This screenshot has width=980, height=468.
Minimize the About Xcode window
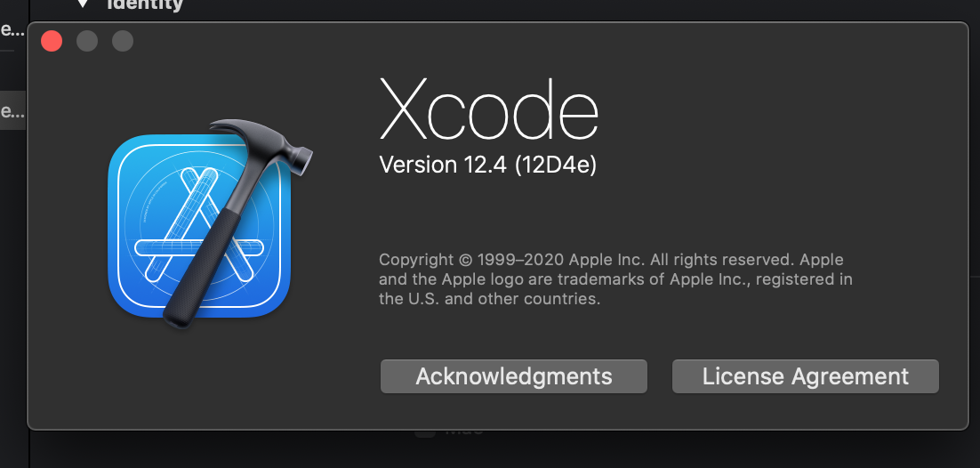pos(87,41)
